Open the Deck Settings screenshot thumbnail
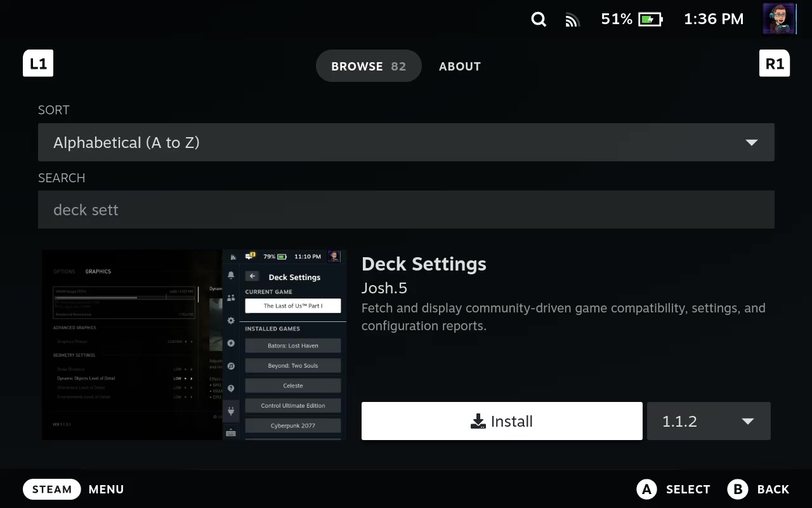 pos(194,345)
